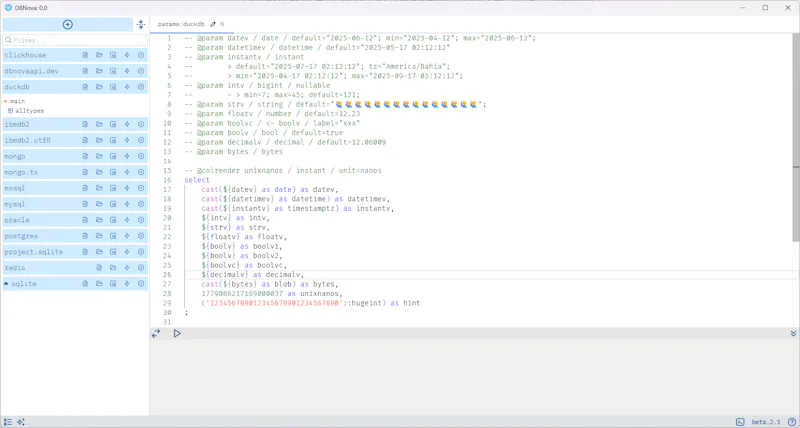
Task: Open settings circle icon on project.sqlite row
Action: [x=141, y=251]
